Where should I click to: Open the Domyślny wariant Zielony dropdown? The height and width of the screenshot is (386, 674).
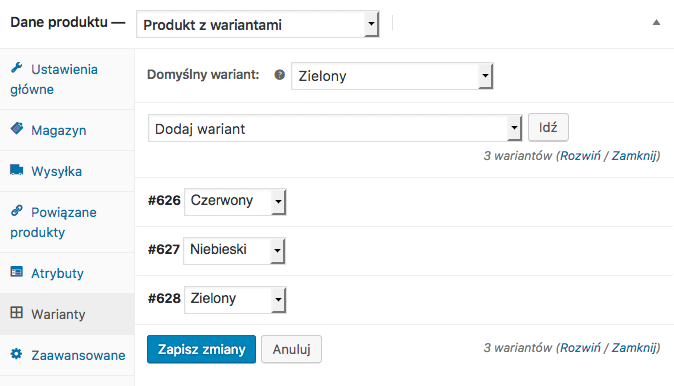tap(392, 76)
